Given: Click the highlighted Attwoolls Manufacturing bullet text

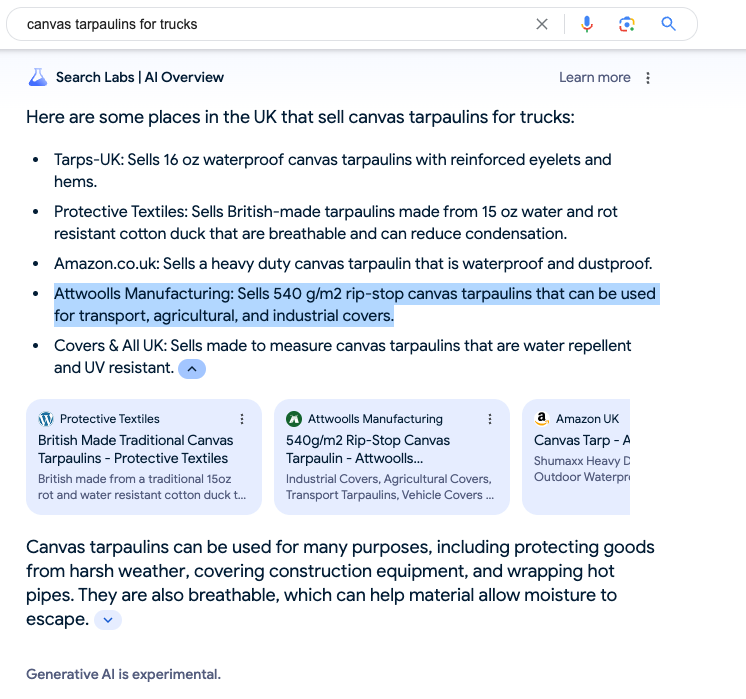Looking at the screenshot, I should point(355,305).
